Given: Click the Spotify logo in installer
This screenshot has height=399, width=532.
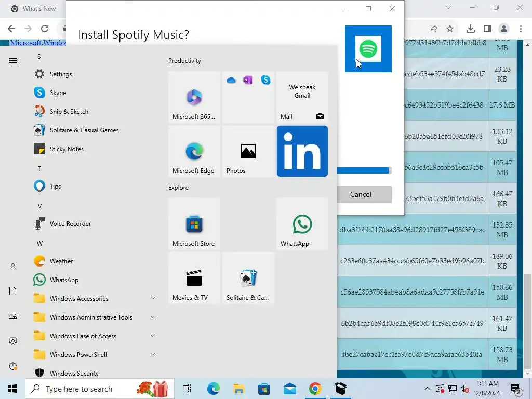Looking at the screenshot, I should click(x=368, y=49).
